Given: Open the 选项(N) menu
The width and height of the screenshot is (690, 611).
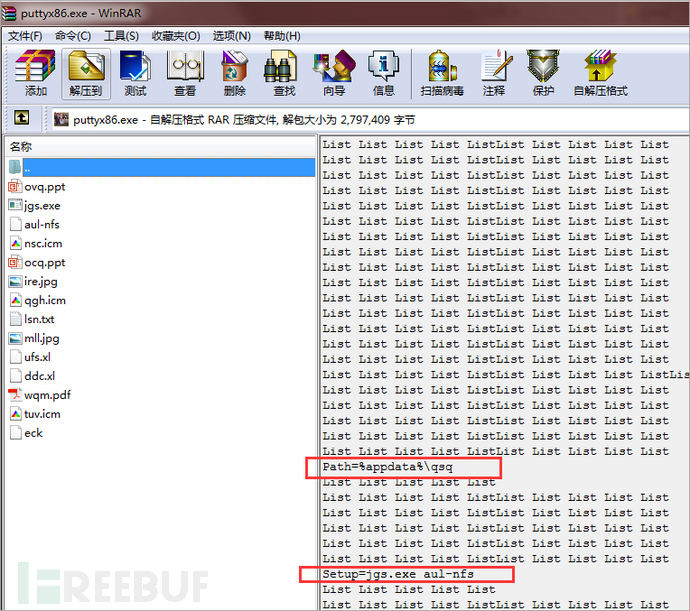Looking at the screenshot, I should pos(232,36).
